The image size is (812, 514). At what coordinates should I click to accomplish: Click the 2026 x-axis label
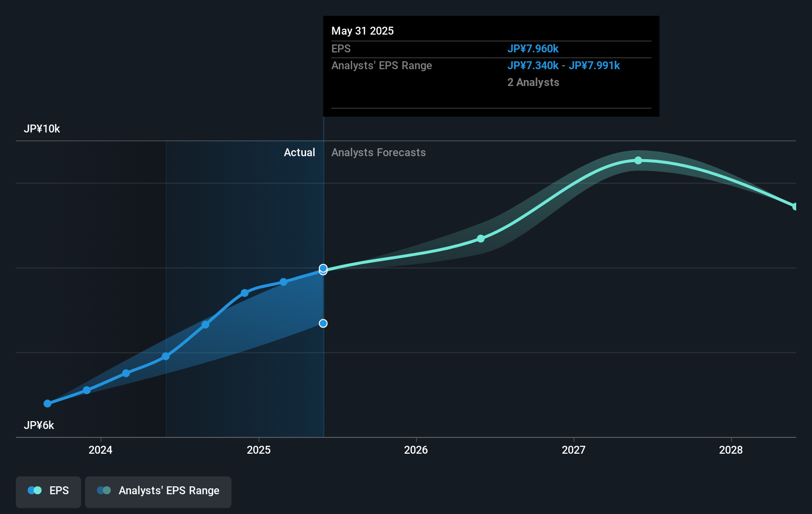(x=416, y=450)
